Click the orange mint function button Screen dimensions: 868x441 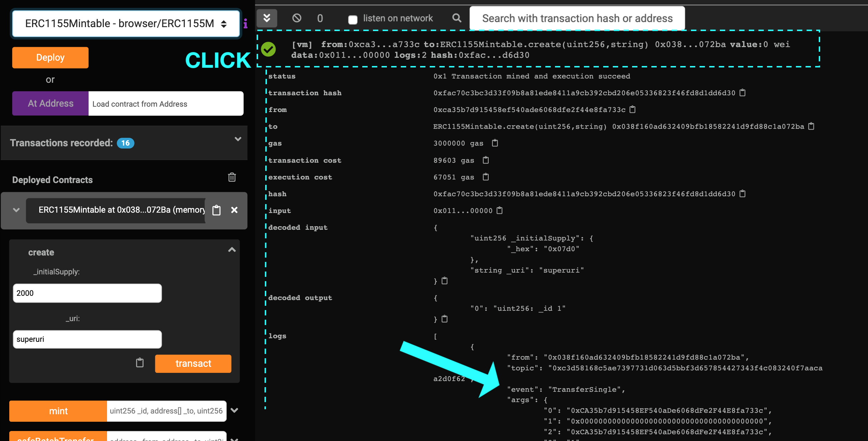click(58, 411)
